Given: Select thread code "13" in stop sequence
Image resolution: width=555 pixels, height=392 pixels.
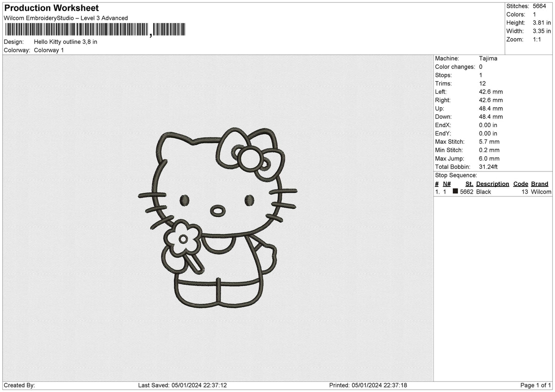Looking at the screenshot, I should [525, 191].
